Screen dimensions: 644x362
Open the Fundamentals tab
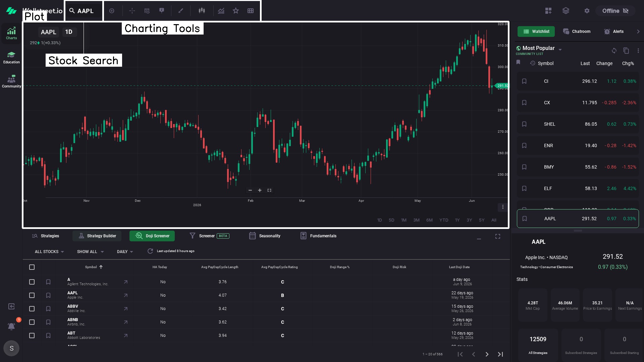point(318,236)
